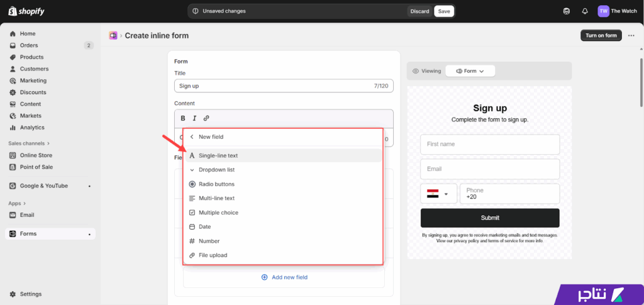Click the back arrow beside New field
The image size is (644, 305).
pyautogui.click(x=192, y=136)
